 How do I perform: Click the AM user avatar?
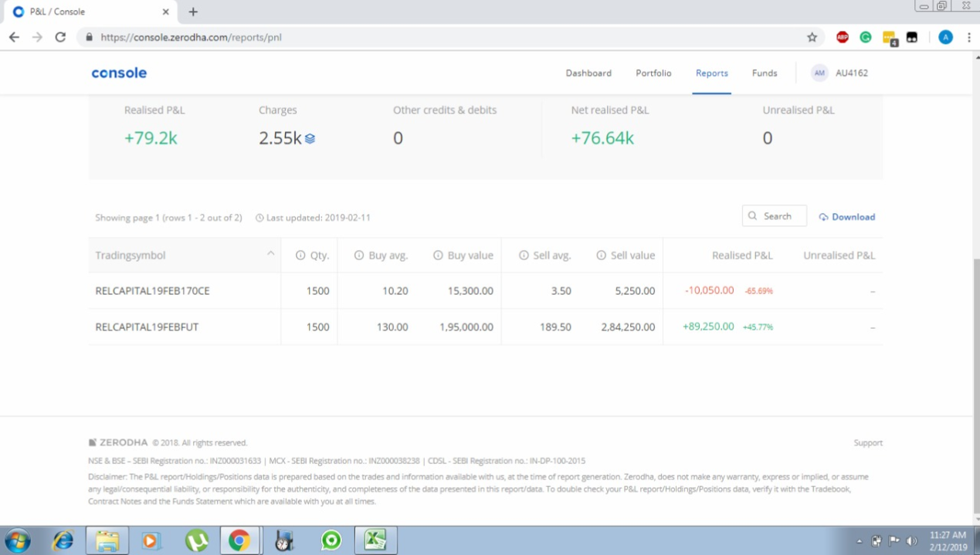point(819,73)
